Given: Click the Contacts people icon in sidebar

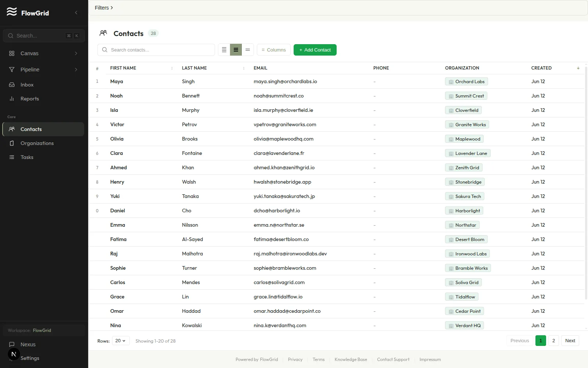Looking at the screenshot, I should tap(12, 129).
